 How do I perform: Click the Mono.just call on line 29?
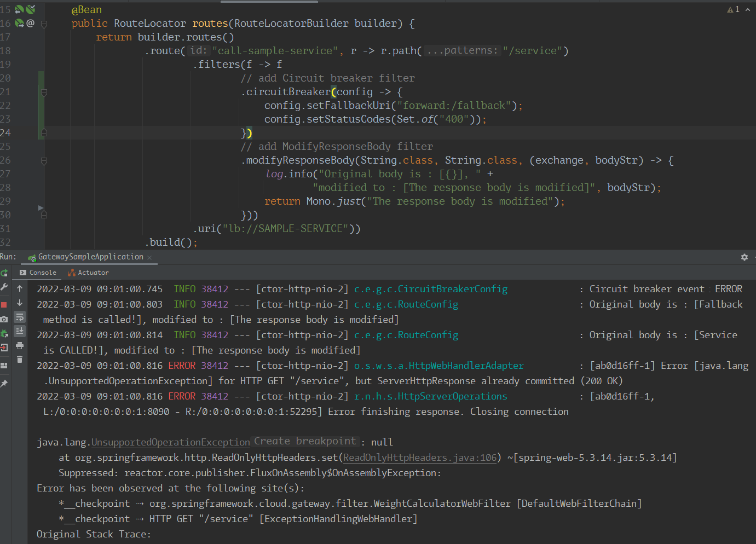click(x=334, y=201)
